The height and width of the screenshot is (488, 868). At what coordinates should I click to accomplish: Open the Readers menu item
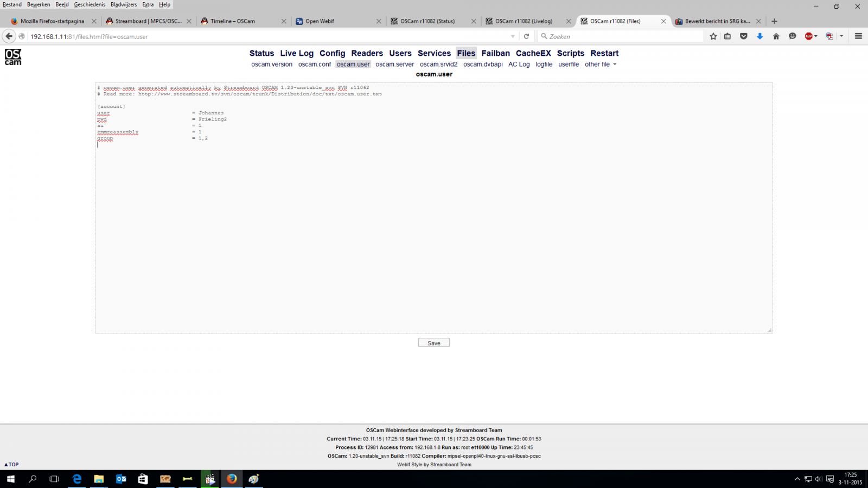pos(367,53)
